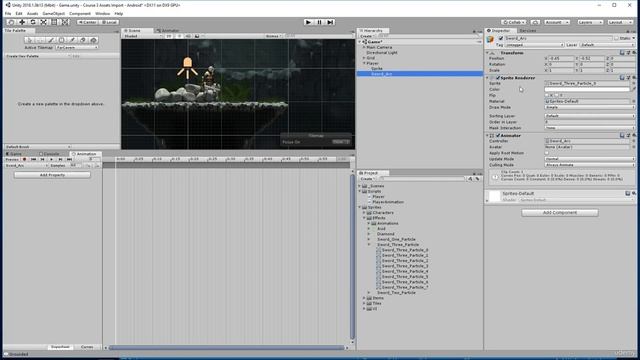Image resolution: width=640 pixels, height=360 pixels.
Task: Toggle scene lighting in Scene view toolbar
Action: point(179,36)
